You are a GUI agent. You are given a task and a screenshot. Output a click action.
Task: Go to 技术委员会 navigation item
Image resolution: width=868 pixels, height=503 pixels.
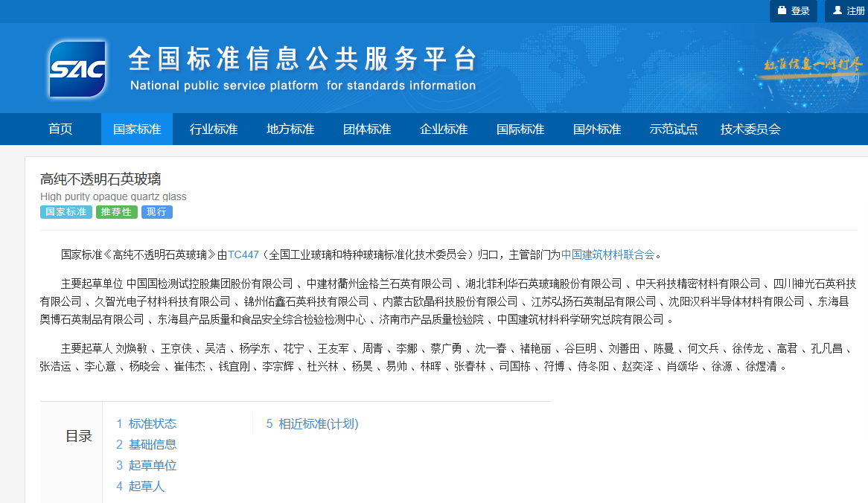pos(750,129)
